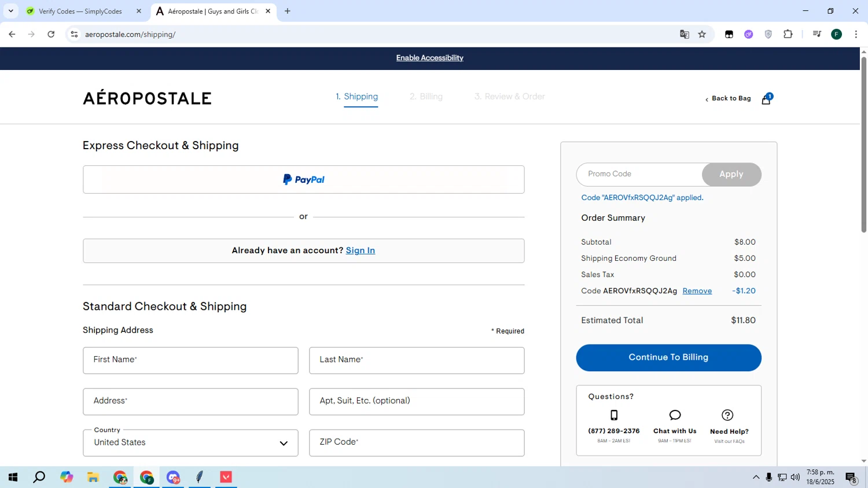Click the phone icon under Questions

(x=614, y=415)
